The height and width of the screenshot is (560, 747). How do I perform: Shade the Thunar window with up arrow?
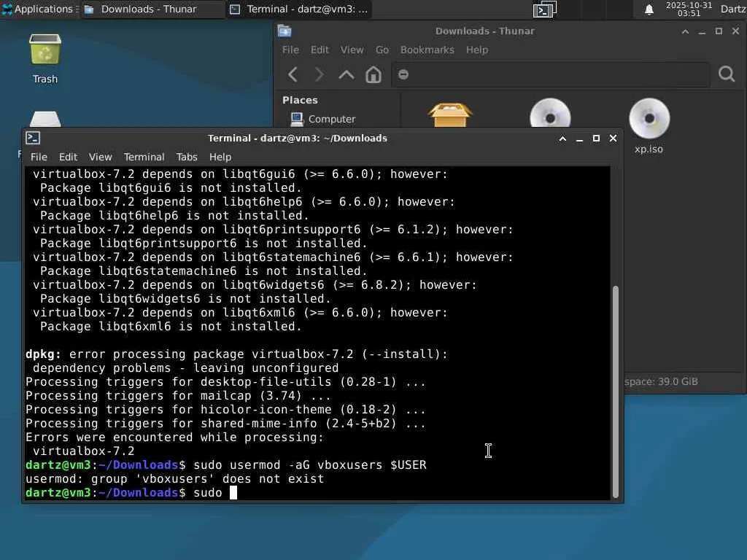685,31
